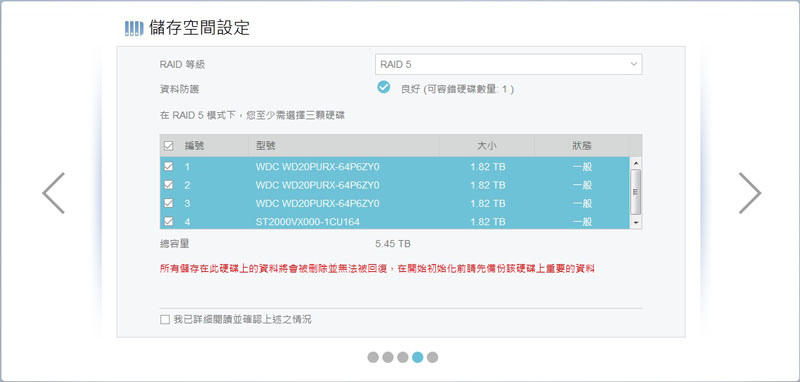The width and height of the screenshot is (800, 382).
Task: Click disk 1 model WDC WD20PURX-64P6ZY0
Action: (317, 167)
